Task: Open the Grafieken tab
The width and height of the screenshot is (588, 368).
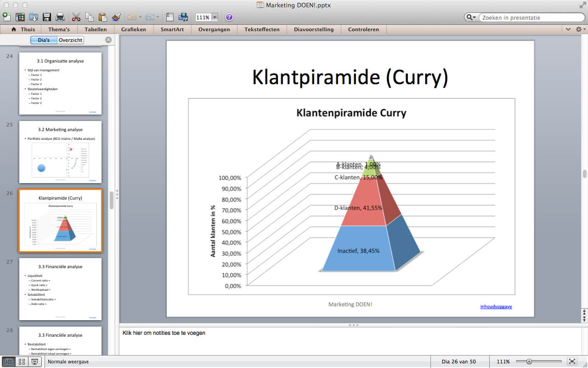Action: pos(133,29)
